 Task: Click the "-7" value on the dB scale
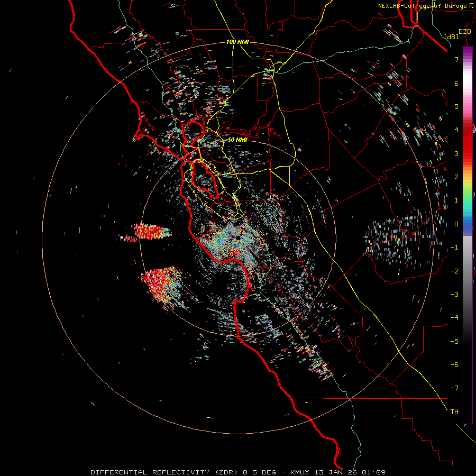pos(454,388)
